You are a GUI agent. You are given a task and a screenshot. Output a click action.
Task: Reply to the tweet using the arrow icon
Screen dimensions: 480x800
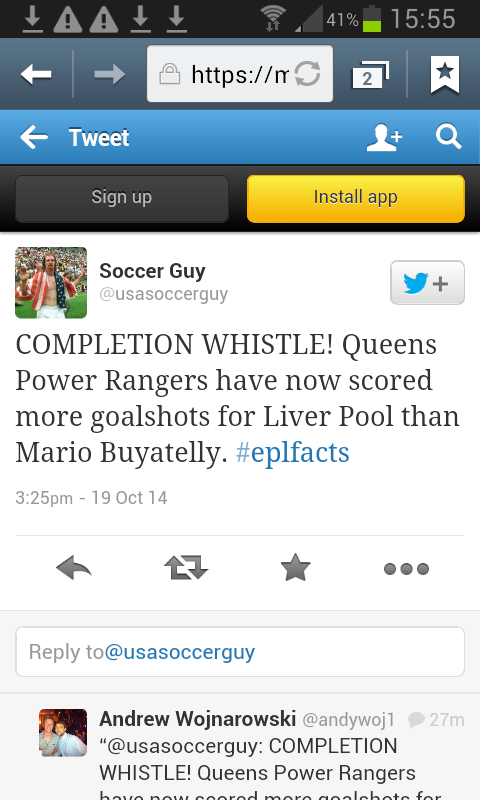click(x=74, y=568)
